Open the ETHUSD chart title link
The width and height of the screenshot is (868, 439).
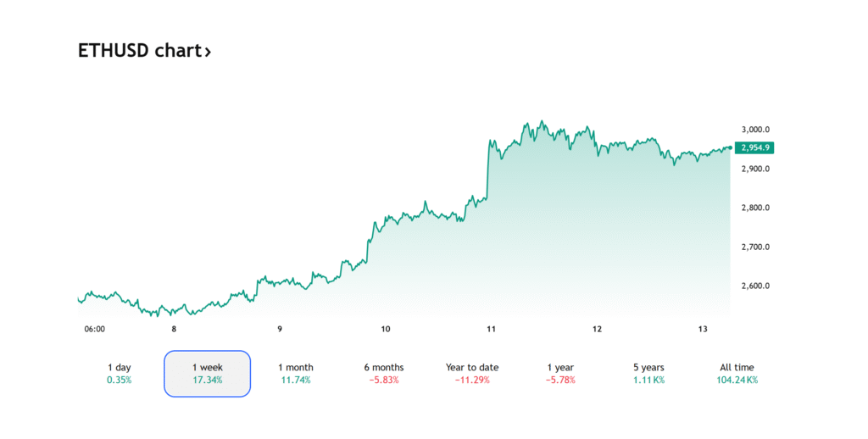click(138, 51)
